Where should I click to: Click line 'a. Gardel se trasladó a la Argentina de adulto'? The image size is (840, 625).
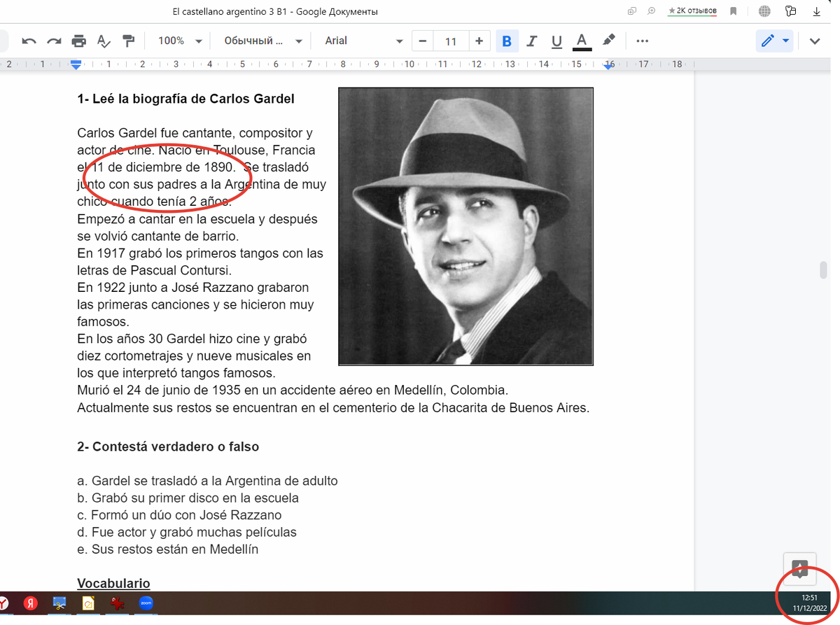(x=207, y=481)
